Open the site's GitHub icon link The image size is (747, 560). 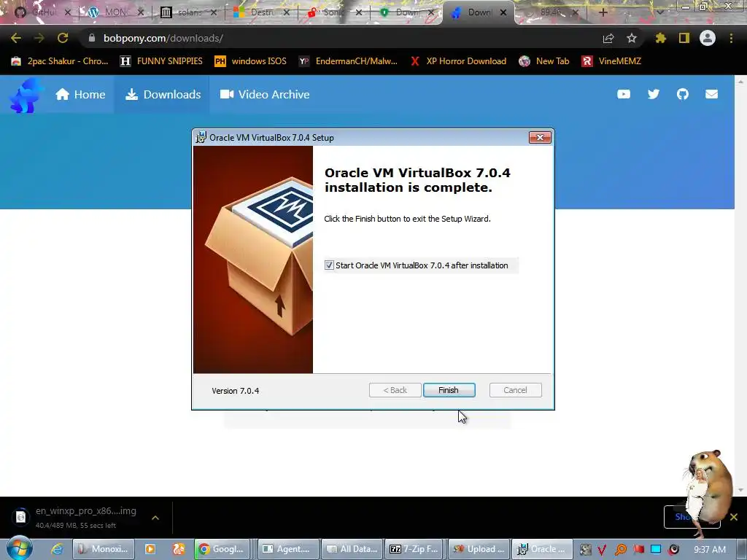[683, 94]
